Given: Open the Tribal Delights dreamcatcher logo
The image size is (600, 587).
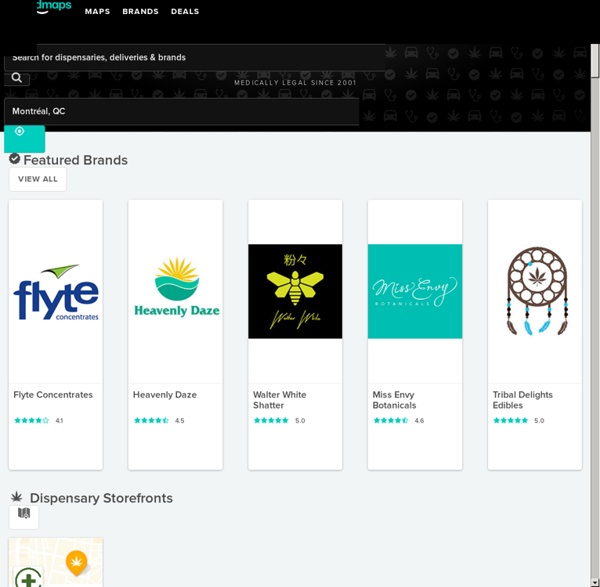Looking at the screenshot, I should coord(537,291).
